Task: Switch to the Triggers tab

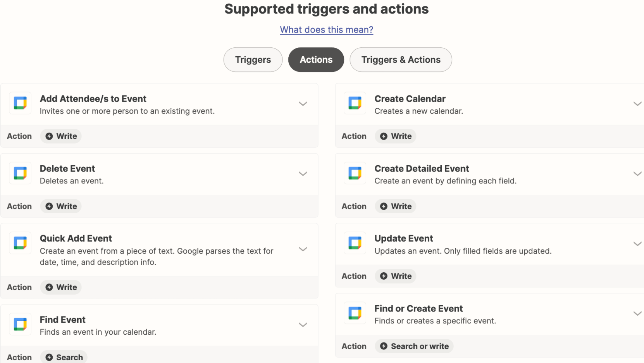Action: click(253, 60)
